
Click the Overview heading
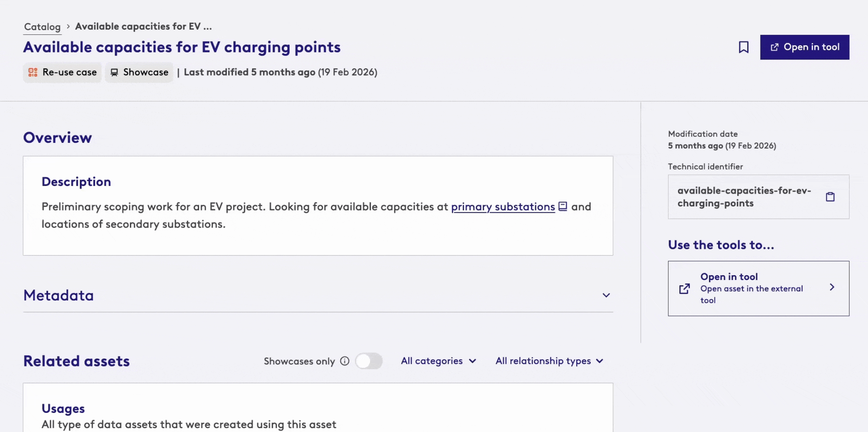(x=58, y=138)
